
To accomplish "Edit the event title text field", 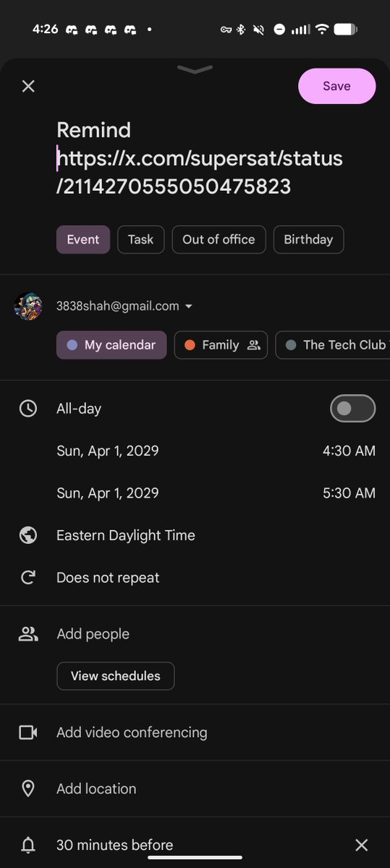I will (200, 158).
